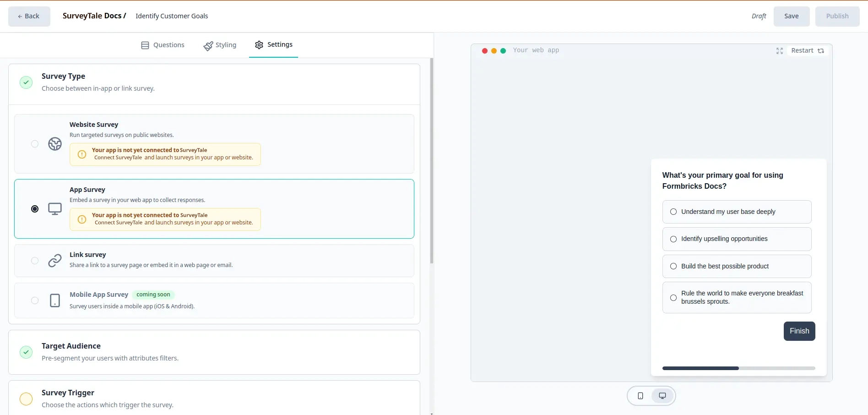Click the Your web app title text
Image resolution: width=868 pixels, height=415 pixels.
tap(536, 50)
